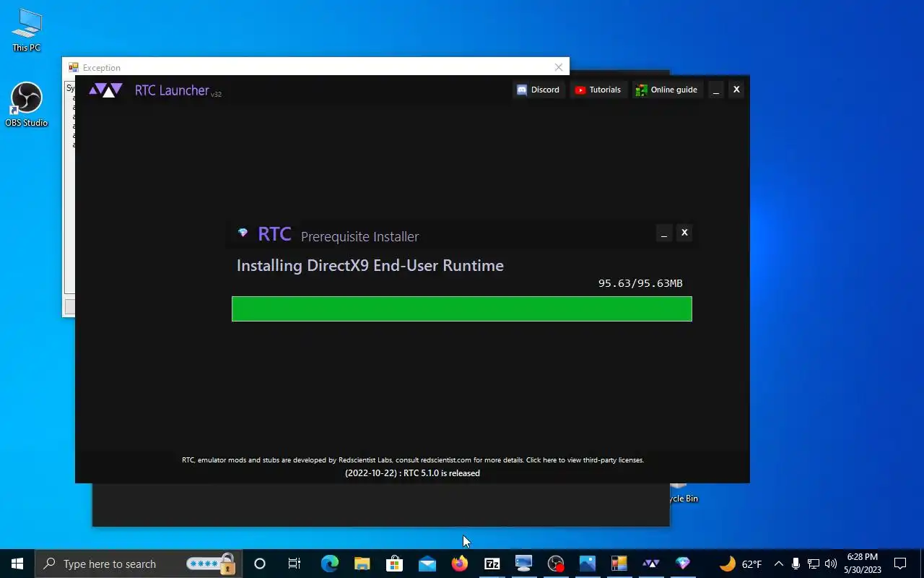Image resolution: width=924 pixels, height=578 pixels.
Task: Select the Recycle Bin desktop icon
Action: click(x=683, y=493)
